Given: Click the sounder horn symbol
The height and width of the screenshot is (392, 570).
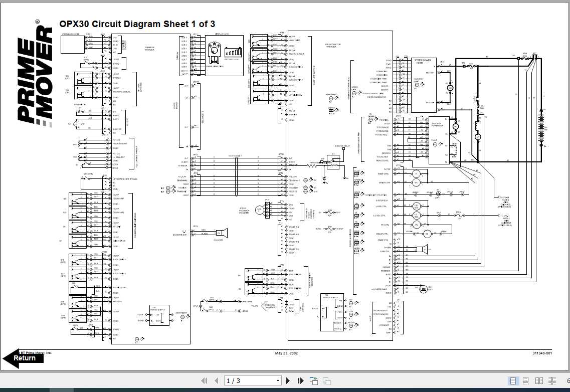Looking at the screenshot, I should point(221,233).
